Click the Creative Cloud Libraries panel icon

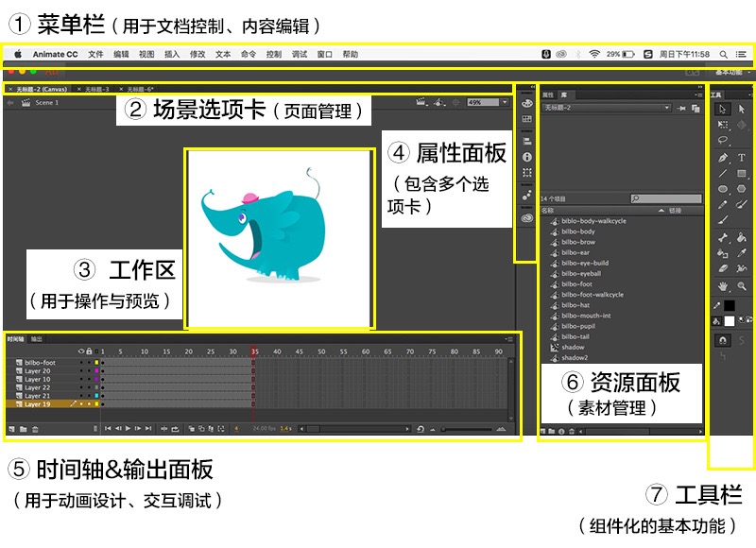(x=527, y=218)
